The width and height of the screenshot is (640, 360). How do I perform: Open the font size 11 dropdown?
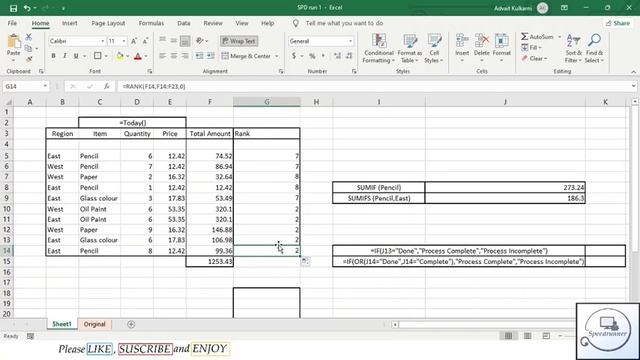(124, 41)
